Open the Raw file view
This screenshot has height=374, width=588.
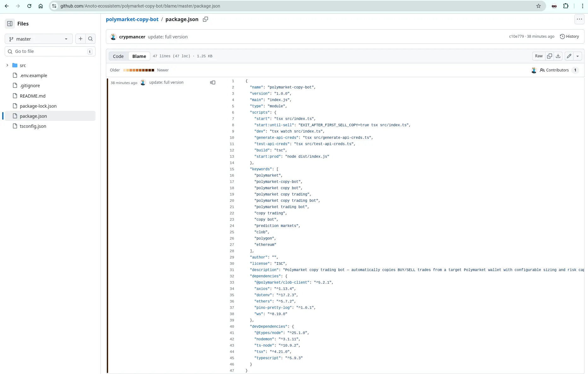539,56
